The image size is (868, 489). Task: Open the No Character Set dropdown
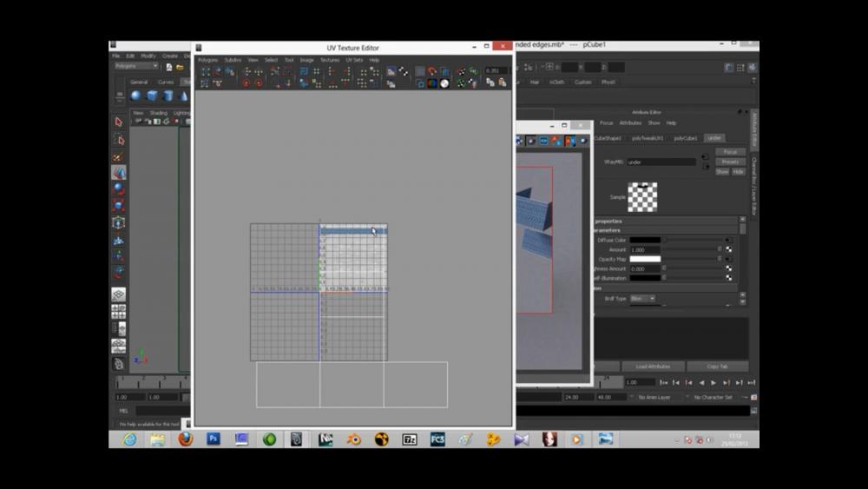click(714, 397)
